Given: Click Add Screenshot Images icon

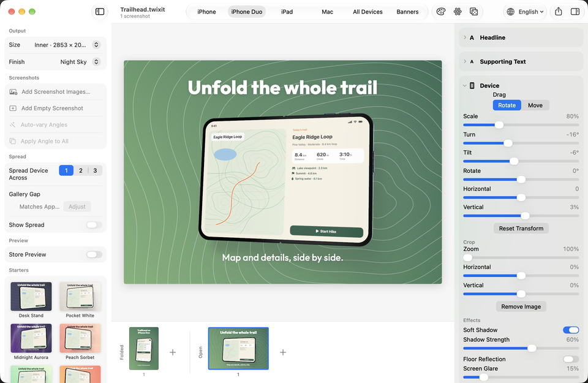Looking at the screenshot, I should pos(13,92).
